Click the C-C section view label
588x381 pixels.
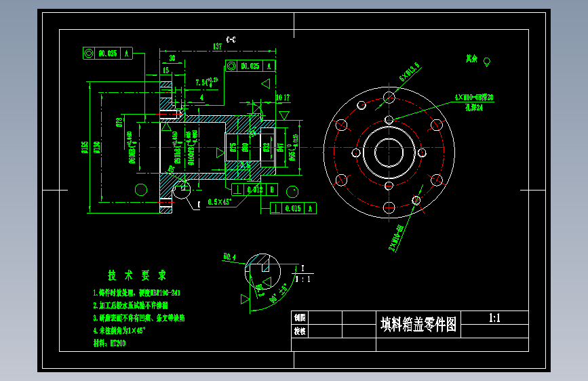point(231,40)
